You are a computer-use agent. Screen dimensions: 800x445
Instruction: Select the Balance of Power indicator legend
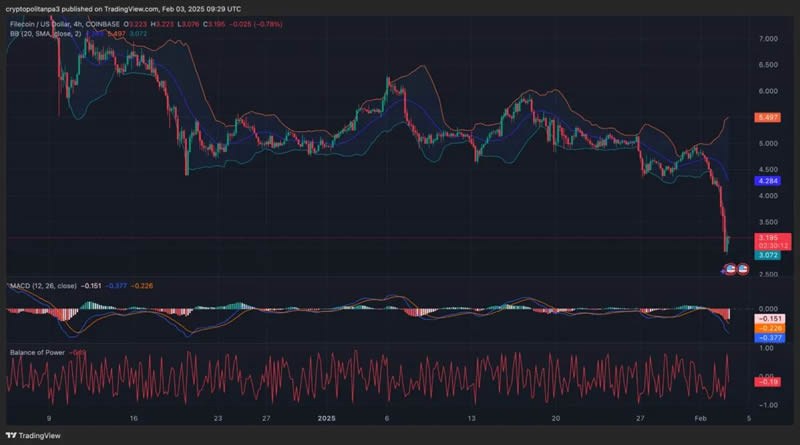click(x=38, y=351)
